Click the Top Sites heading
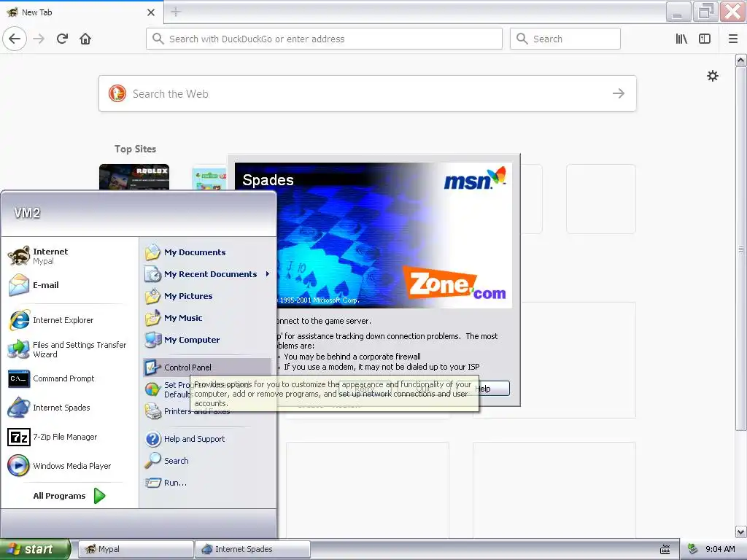 click(x=135, y=149)
